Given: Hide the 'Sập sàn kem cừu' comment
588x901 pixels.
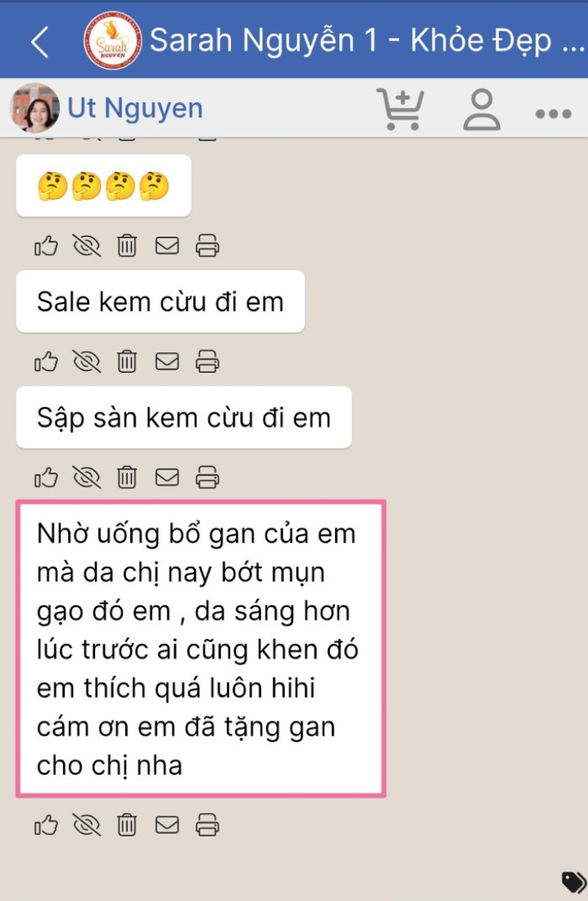Looking at the screenshot, I should pos(87,478).
